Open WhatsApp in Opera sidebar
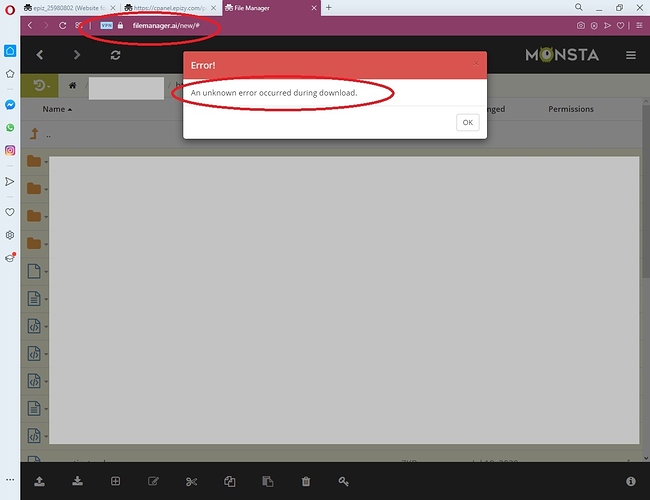The width and height of the screenshot is (650, 500). [10, 128]
